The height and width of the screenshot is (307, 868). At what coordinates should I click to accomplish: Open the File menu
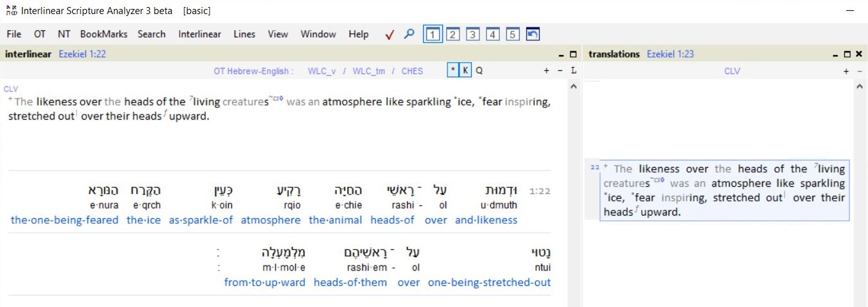coord(14,35)
